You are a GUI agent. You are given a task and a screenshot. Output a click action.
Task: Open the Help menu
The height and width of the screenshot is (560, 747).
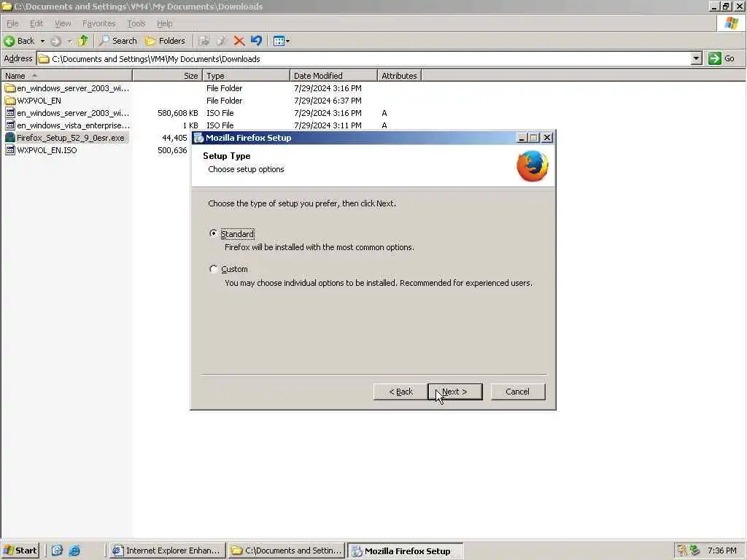coord(164,23)
